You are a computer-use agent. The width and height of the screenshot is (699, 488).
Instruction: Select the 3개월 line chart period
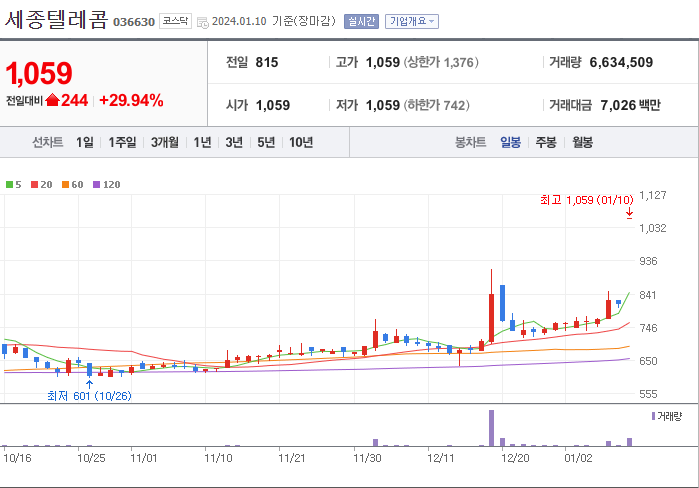(164, 143)
